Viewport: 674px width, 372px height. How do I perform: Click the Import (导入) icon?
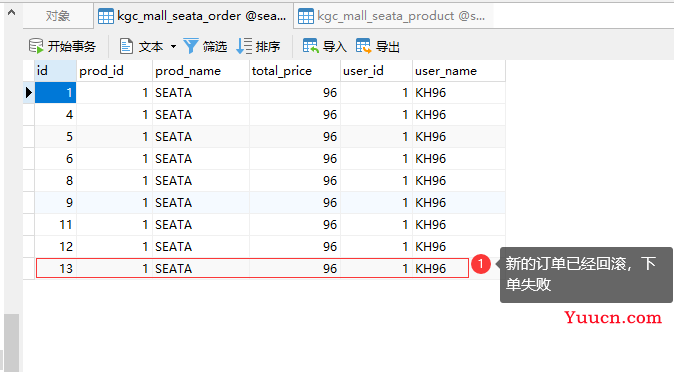[310, 46]
